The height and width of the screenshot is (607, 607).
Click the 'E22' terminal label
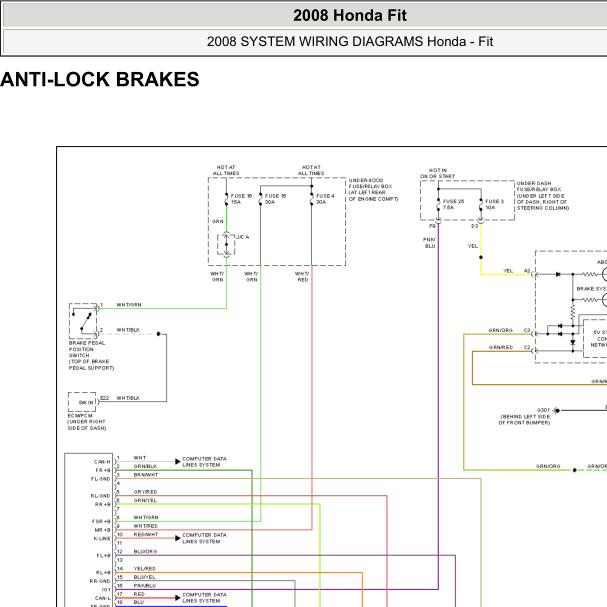point(105,398)
